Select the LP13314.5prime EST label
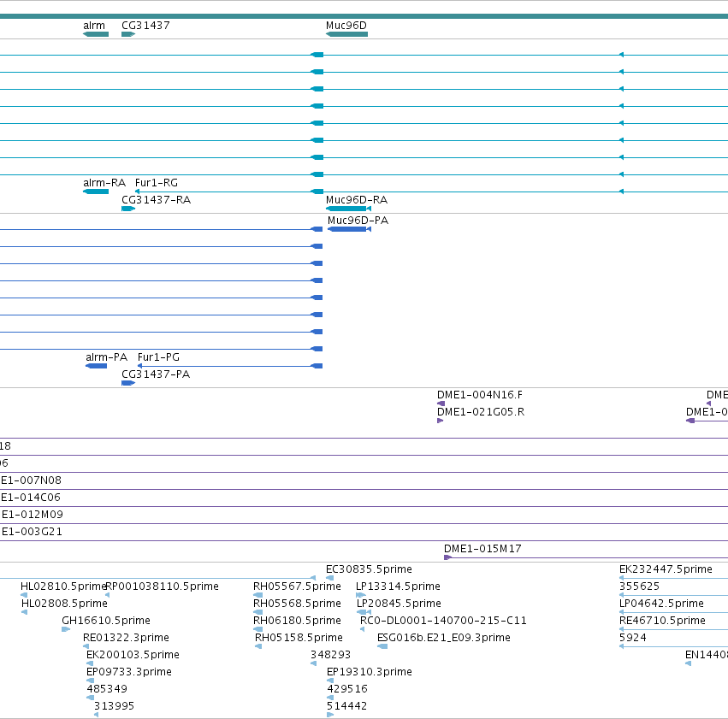This screenshot has width=728, height=719. 398,586
